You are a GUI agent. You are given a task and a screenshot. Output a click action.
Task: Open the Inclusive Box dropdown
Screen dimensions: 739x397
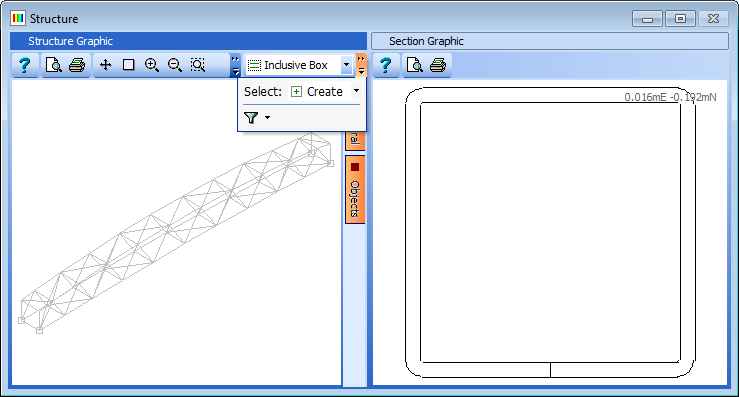[x=346, y=65]
